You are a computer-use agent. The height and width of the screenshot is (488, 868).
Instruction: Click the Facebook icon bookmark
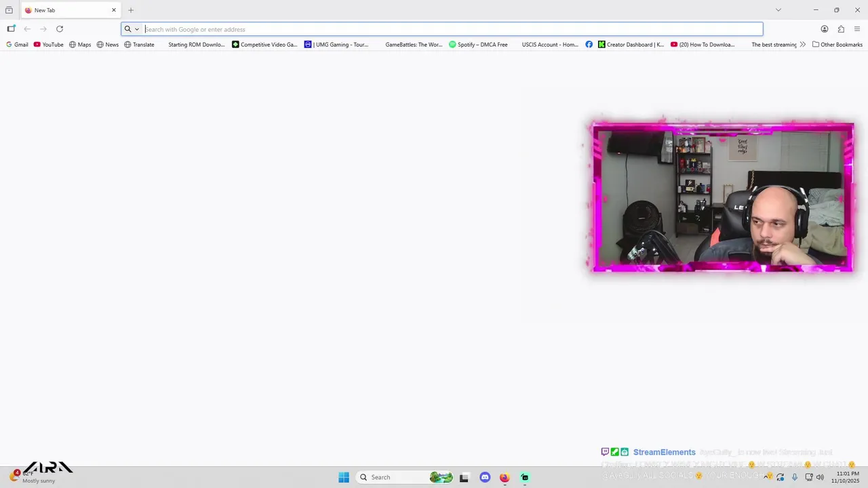[589, 45]
